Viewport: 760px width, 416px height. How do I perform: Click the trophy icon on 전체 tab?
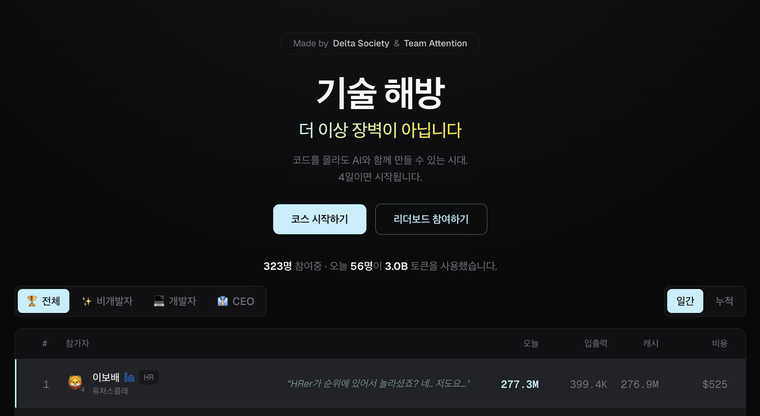(x=32, y=301)
